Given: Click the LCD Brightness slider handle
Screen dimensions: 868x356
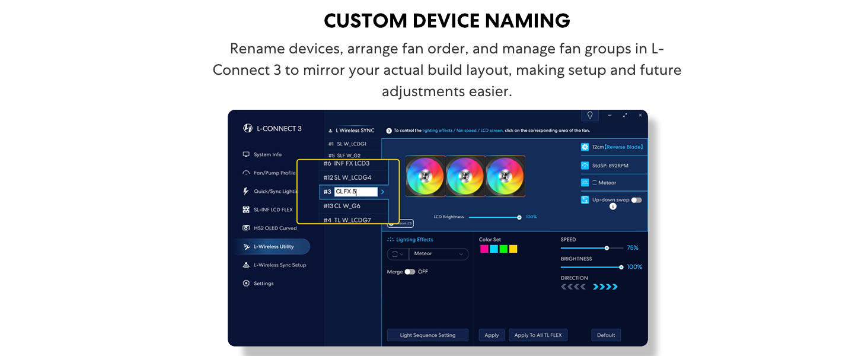Looking at the screenshot, I should (519, 217).
